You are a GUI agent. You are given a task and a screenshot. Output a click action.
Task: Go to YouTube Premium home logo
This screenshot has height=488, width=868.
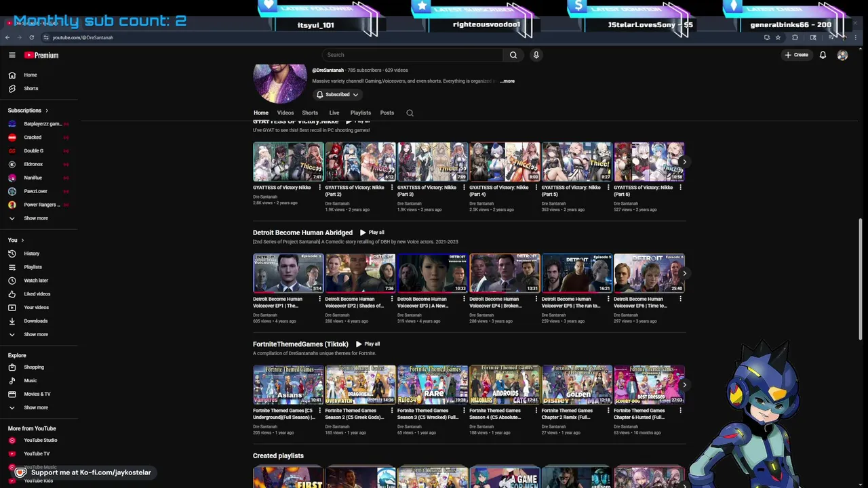pyautogui.click(x=41, y=55)
